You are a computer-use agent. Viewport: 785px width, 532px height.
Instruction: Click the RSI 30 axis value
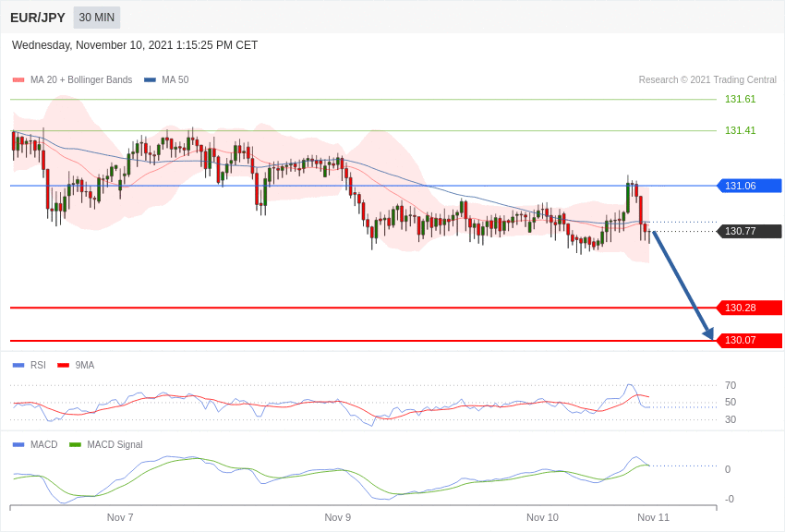point(731,419)
